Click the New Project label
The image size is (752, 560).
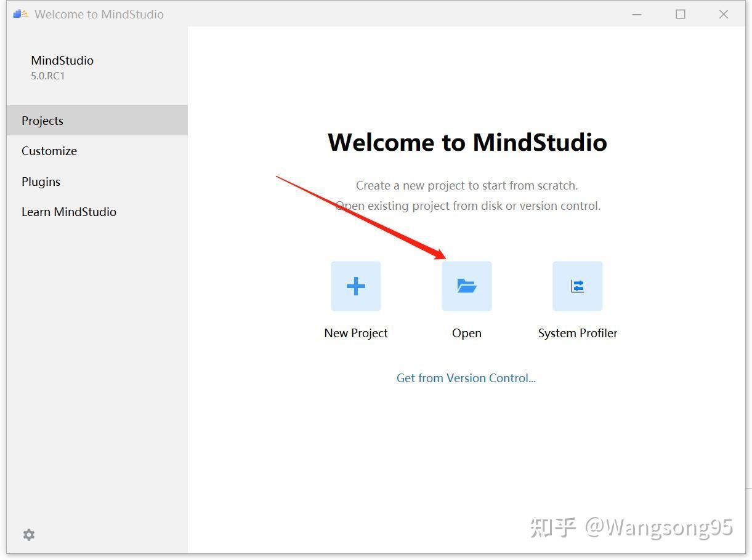click(355, 332)
